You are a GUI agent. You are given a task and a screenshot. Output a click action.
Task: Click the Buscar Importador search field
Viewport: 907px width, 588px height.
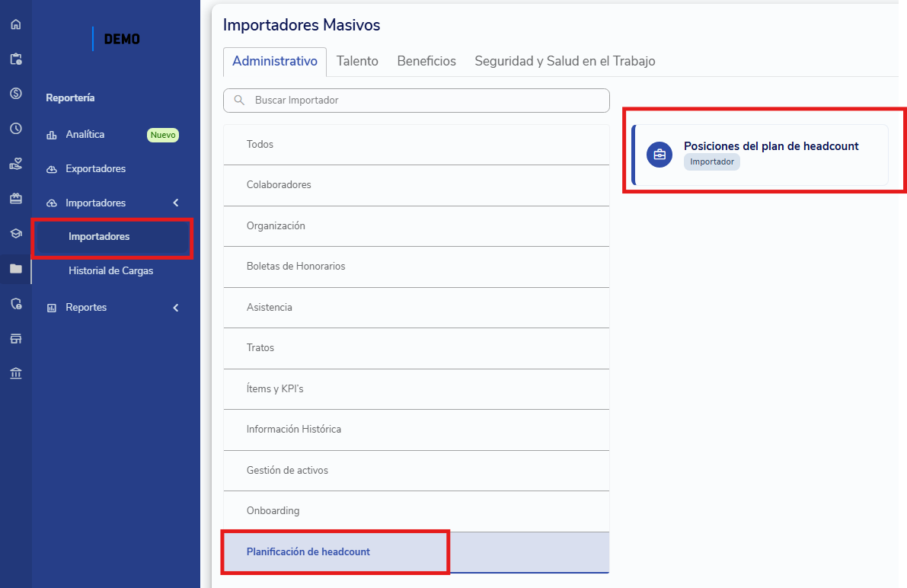417,100
